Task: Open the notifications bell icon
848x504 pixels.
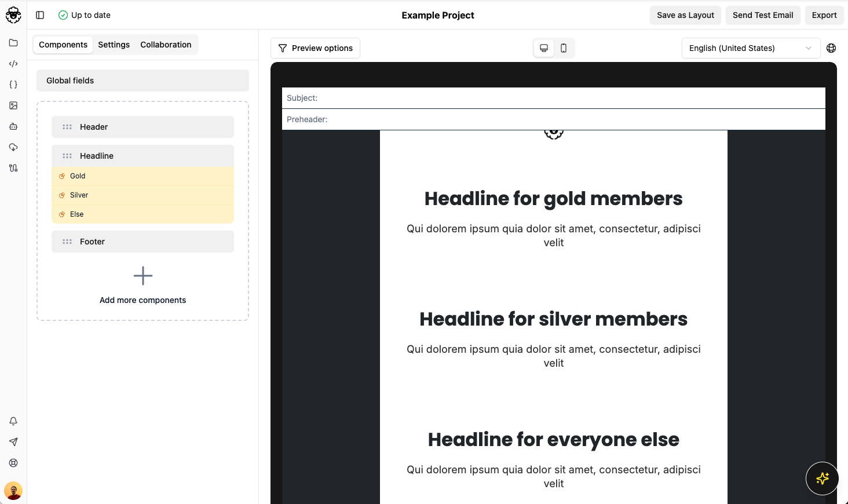Action: [13, 421]
